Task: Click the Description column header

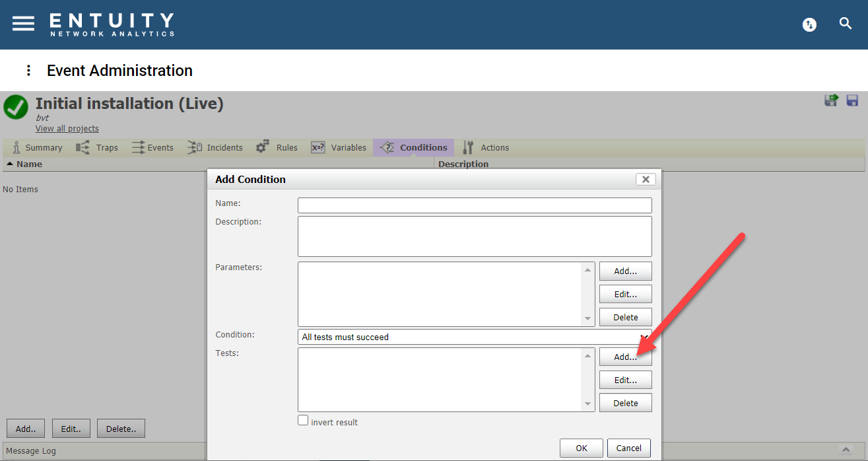Action: point(463,164)
